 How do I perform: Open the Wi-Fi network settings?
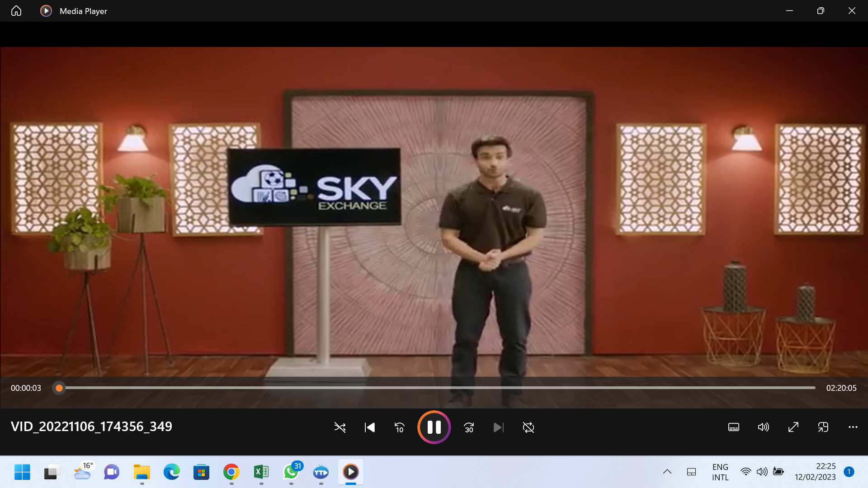tap(745, 472)
